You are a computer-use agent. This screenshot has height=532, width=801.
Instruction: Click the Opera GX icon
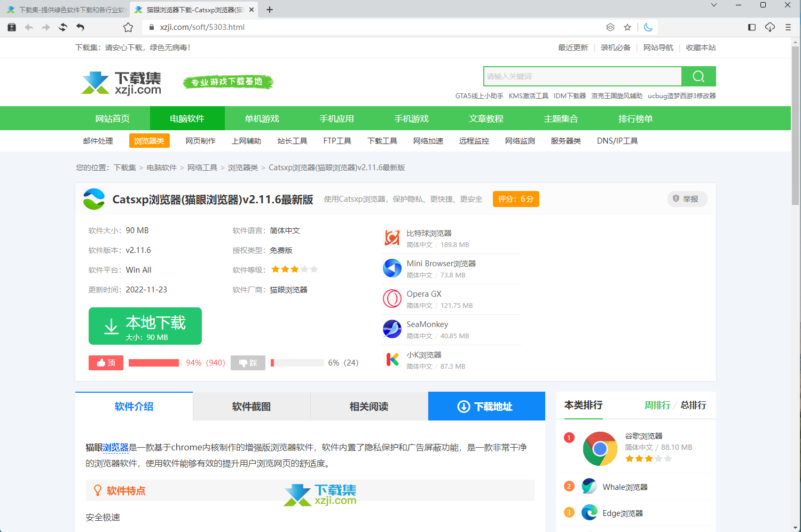(392, 298)
